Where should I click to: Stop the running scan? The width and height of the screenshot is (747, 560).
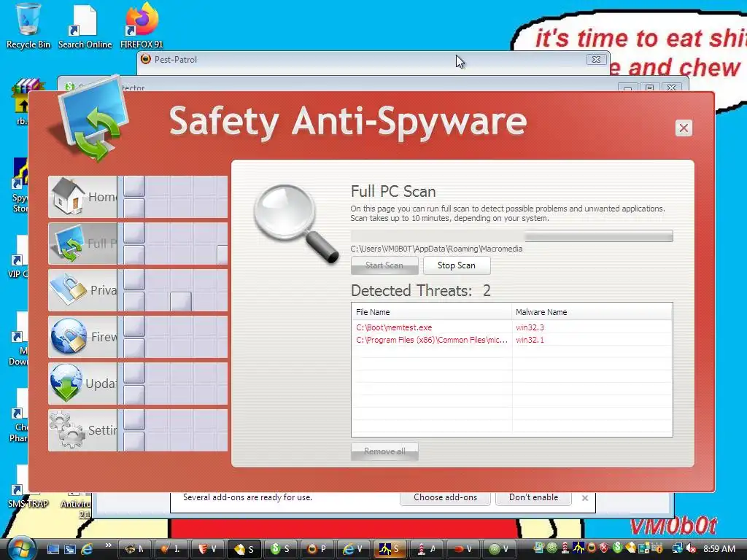(457, 265)
